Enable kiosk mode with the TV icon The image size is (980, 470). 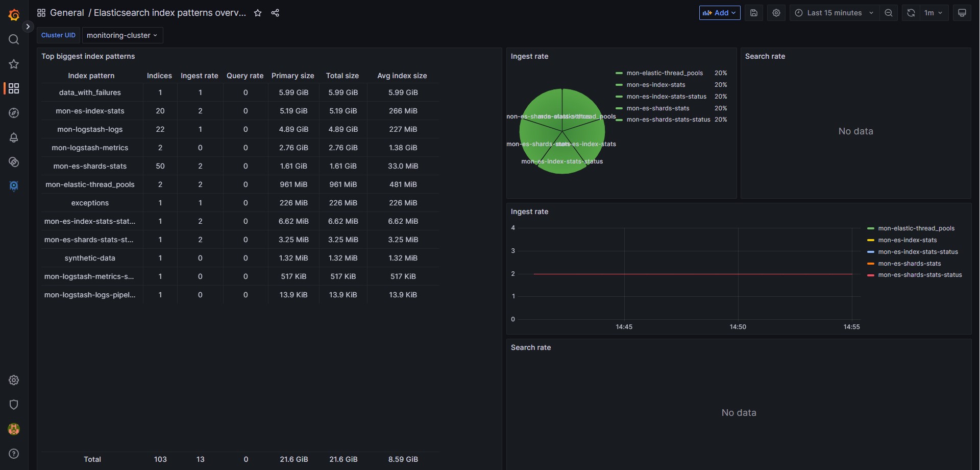click(963, 13)
